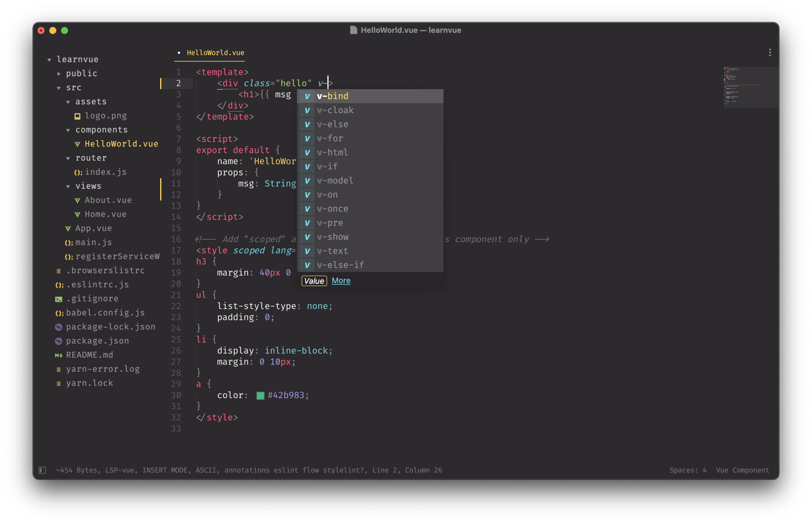Select v-once in the suggestion list
The width and height of the screenshot is (812, 523).
(370, 209)
